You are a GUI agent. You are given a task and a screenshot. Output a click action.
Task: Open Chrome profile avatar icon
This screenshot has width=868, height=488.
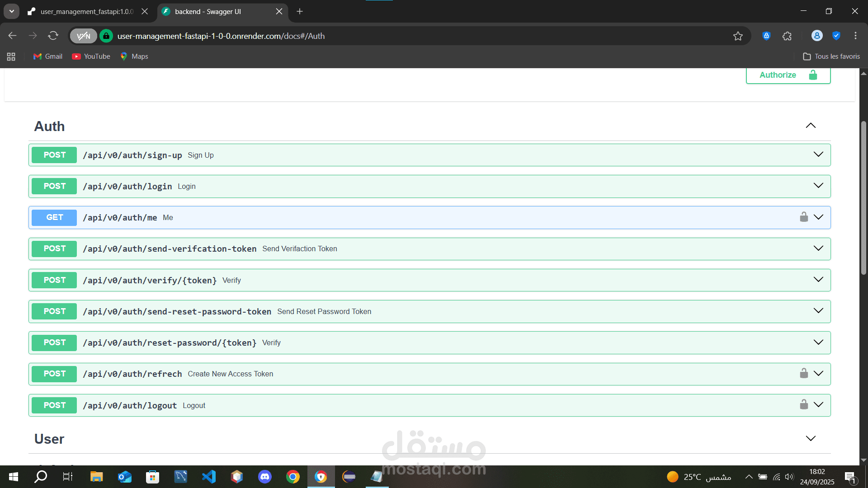pos(816,36)
